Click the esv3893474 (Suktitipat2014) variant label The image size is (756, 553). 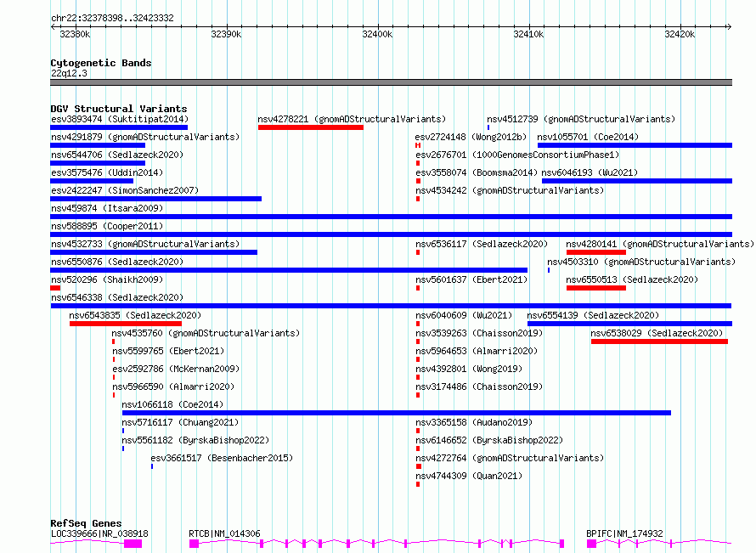pos(120,119)
